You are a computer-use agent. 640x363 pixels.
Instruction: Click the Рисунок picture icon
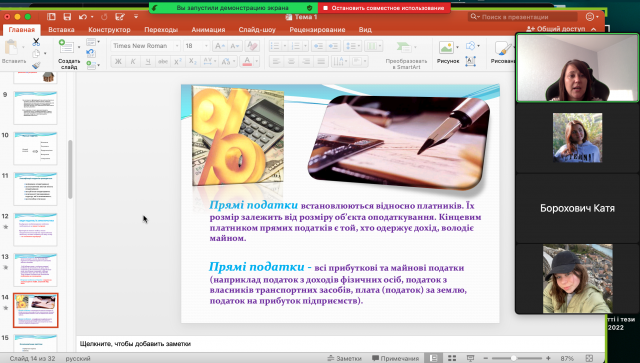pos(446,47)
